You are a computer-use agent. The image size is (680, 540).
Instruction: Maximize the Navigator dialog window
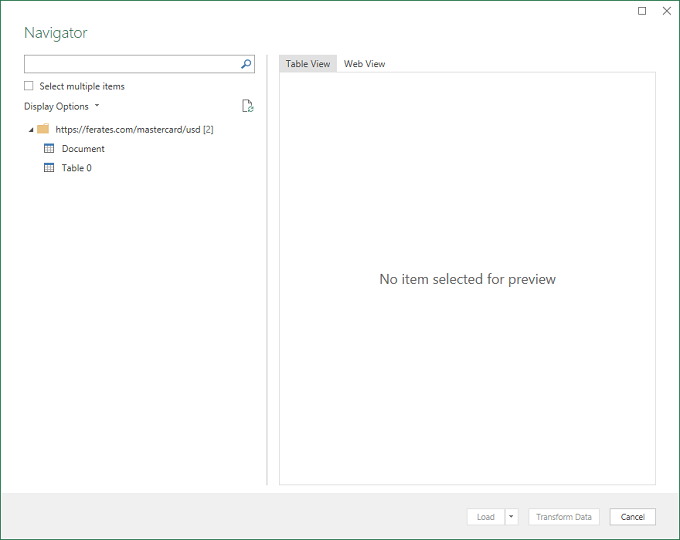[642, 11]
